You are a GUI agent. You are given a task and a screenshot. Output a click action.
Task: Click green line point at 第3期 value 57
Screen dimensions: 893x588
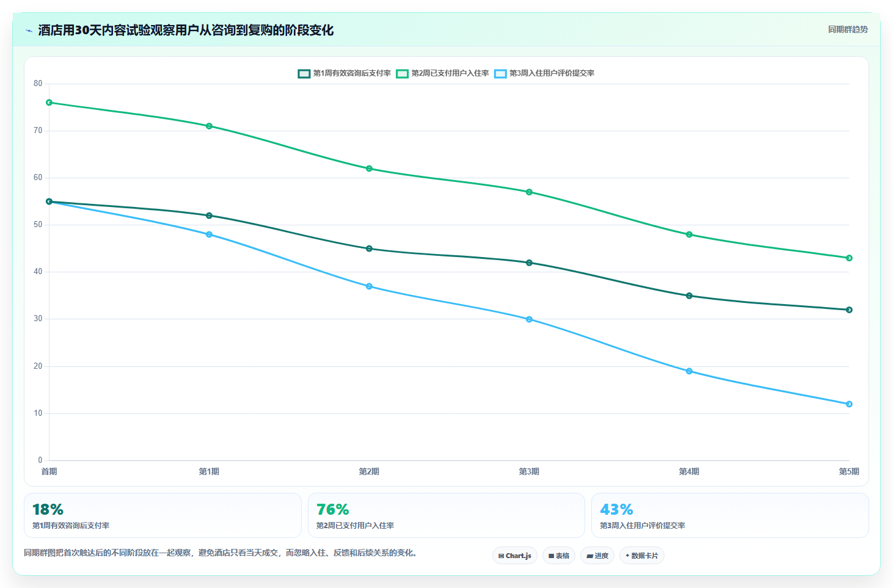point(529,192)
